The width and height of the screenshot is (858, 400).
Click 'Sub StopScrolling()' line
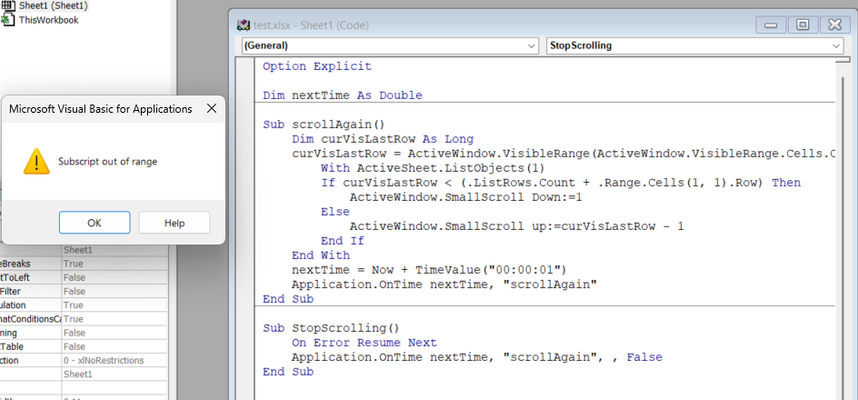[332, 328]
